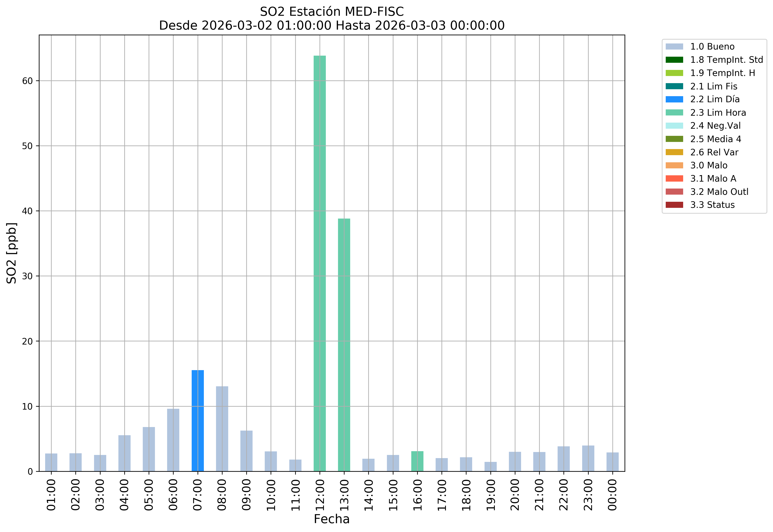Click the SO2 [ppb] y-axis label

point(12,253)
